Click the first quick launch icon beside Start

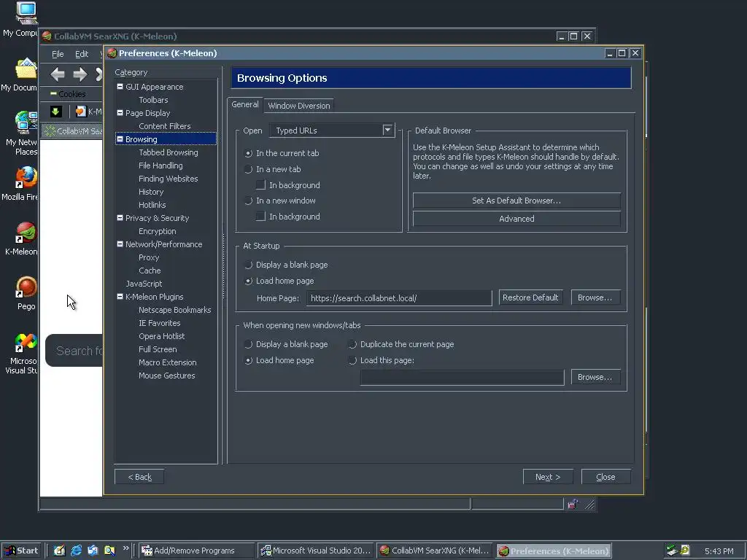[x=59, y=551]
